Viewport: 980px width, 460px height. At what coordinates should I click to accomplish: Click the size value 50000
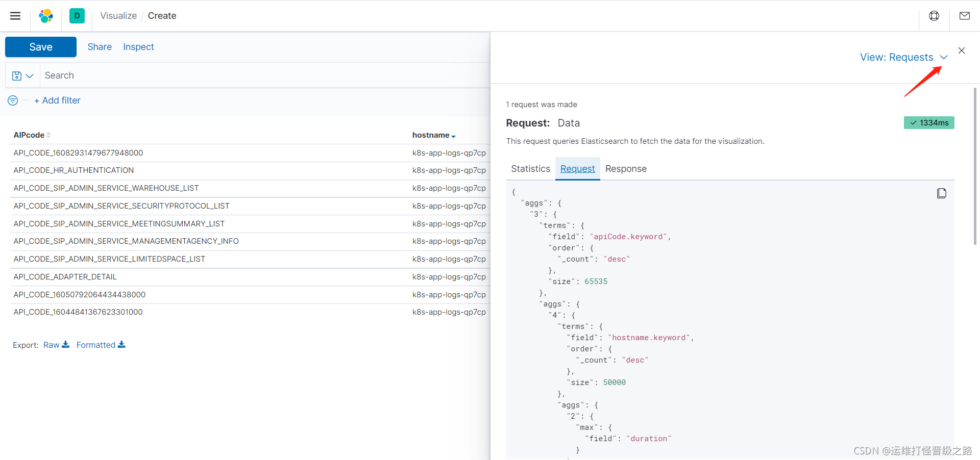[x=614, y=382]
